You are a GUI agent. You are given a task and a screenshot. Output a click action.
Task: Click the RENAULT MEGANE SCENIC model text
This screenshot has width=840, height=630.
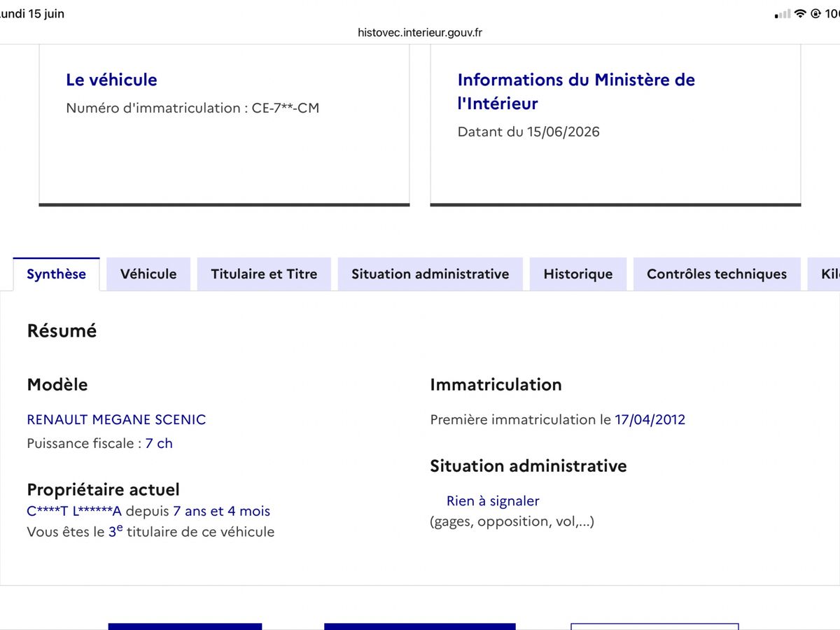(x=116, y=419)
